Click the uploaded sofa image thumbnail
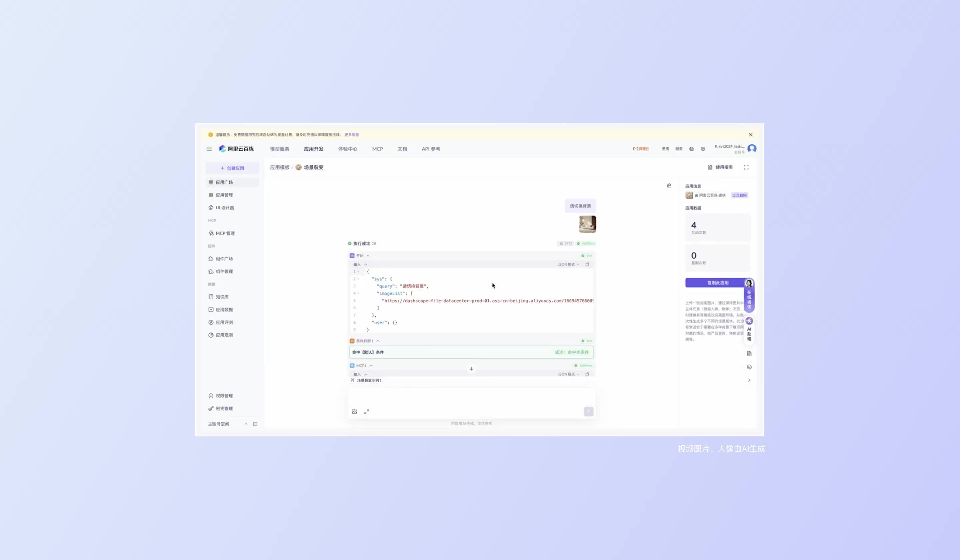The height and width of the screenshot is (560, 960). (587, 224)
